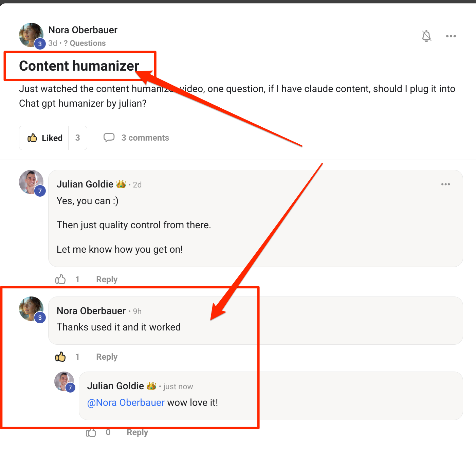Click the @Nora Oberbauer mention link
Viewport: 476px width, 449px height.
coord(126,402)
